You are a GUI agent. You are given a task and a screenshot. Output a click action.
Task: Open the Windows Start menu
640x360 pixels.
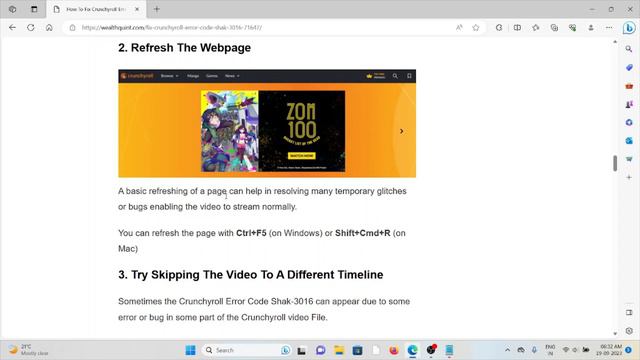[190, 350]
